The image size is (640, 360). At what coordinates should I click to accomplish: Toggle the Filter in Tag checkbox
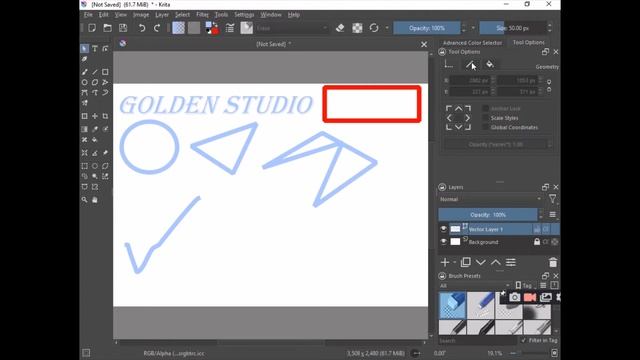pyautogui.click(x=524, y=340)
